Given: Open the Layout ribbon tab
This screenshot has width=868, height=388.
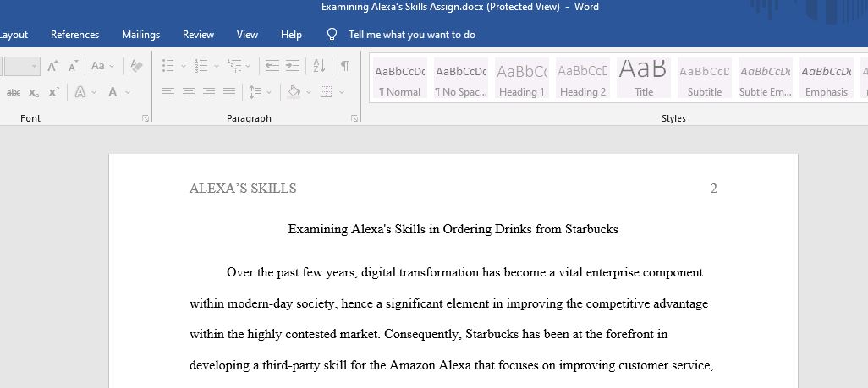Looking at the screenshot, I should [x=14, y=35].
